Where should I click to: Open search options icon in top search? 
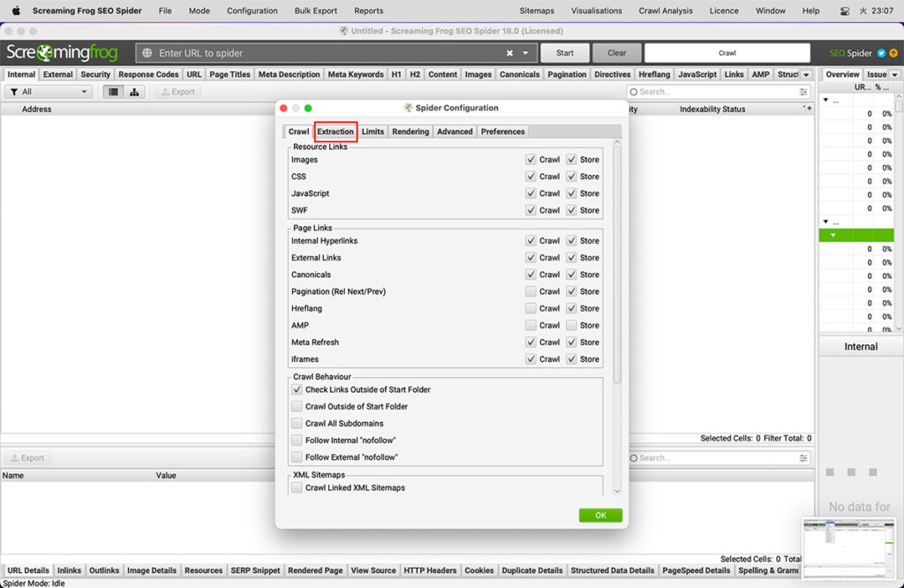[803, 92]
